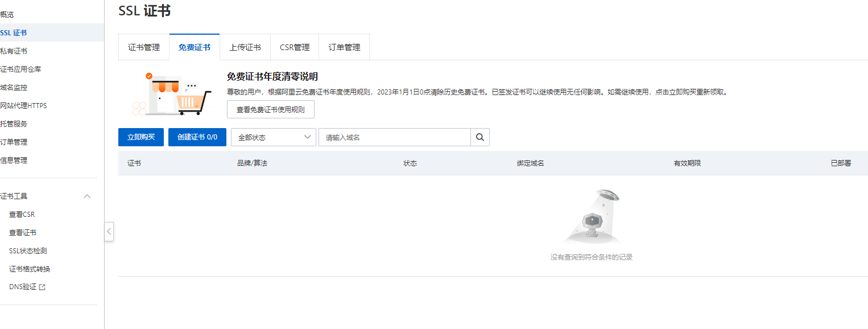
Task: Open SSL状态检测 tool link
Action: coord(28,251)
